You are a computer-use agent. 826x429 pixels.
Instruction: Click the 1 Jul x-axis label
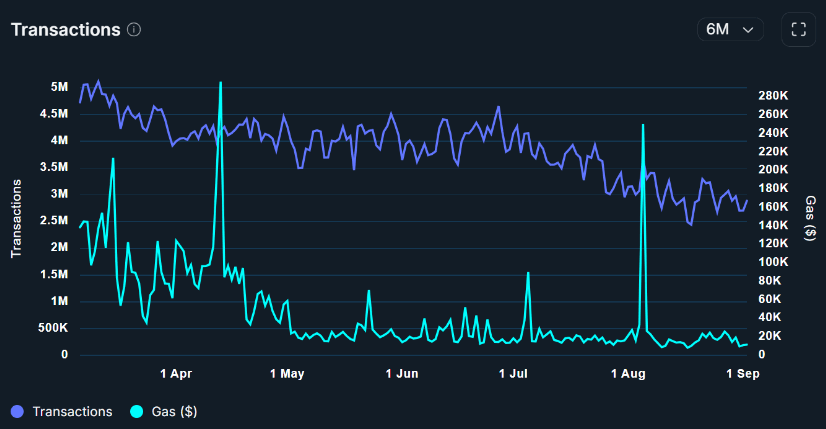pos(512,374)
